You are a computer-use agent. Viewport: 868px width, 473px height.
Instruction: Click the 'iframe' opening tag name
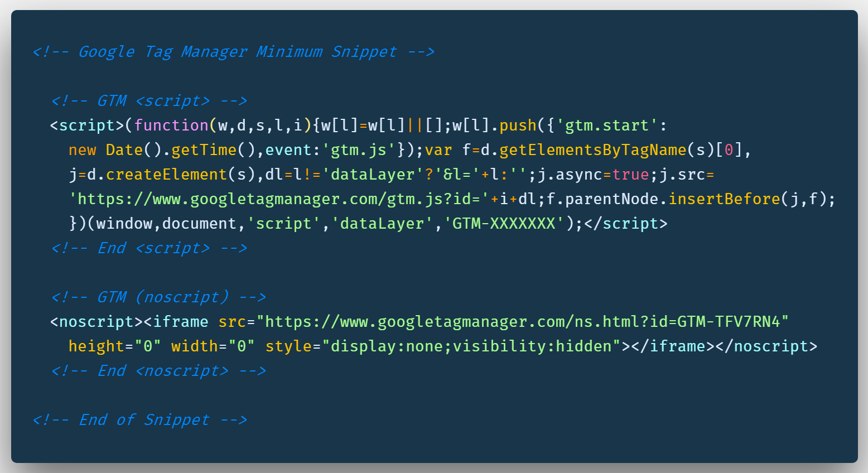[180, 322]
